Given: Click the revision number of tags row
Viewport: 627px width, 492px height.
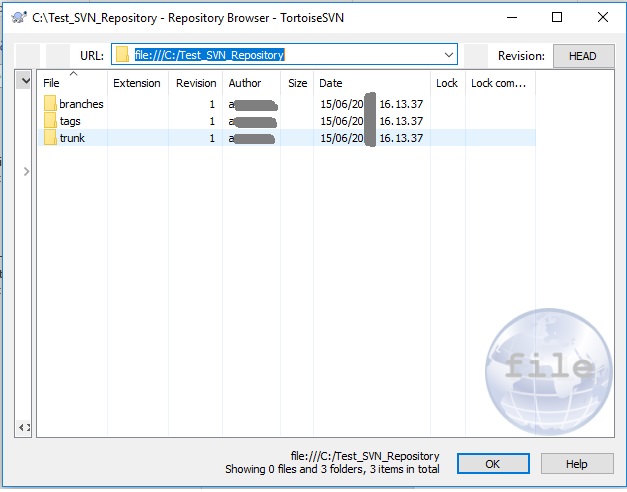Looking at the screenshot, I should tap(212, 121).
